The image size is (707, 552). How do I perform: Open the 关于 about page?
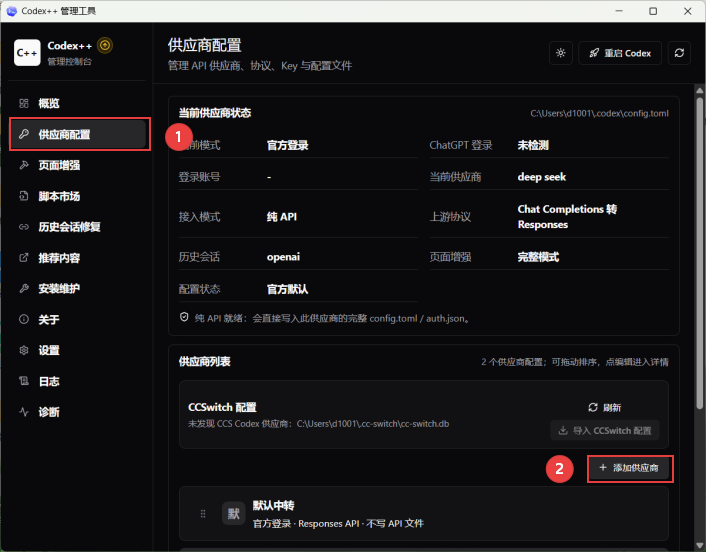pyautogui.click(x=78, y=320)
